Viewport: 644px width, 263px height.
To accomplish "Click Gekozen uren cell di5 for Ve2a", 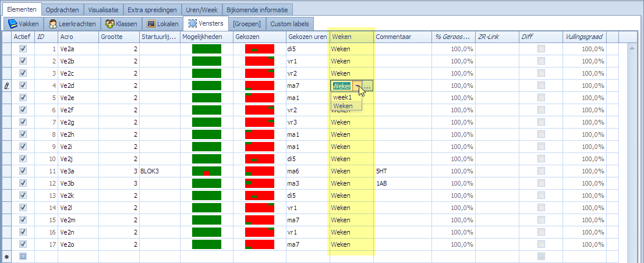I will tap(307, 49).
